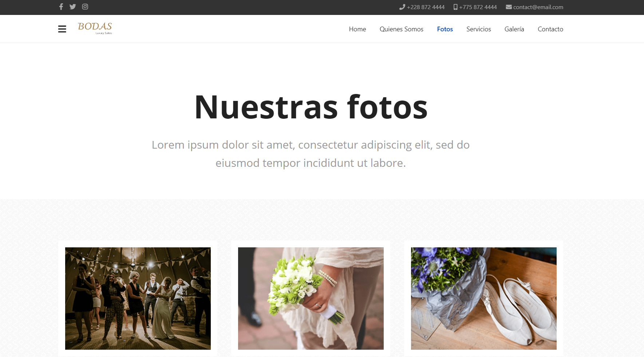Open the Quienes Somos section
Image resolution: width=644 pixels, height=357 pixels.
401,29
